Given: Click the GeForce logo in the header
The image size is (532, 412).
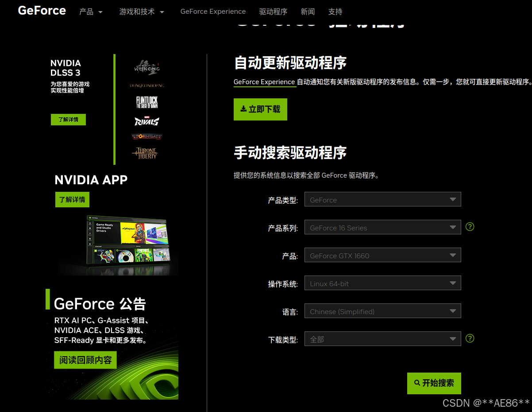Looking at the screenshot, I should point(42,11).
